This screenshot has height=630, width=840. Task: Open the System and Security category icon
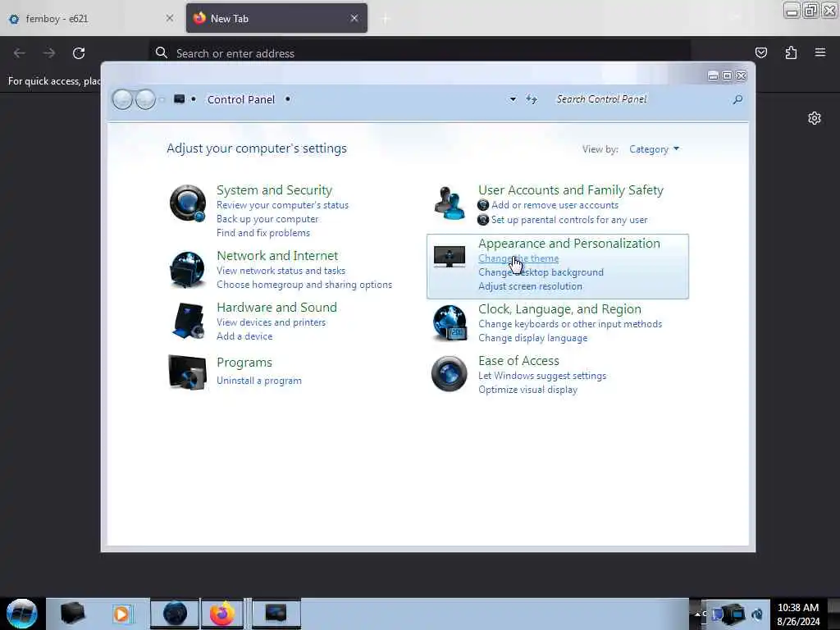(188, 203)
